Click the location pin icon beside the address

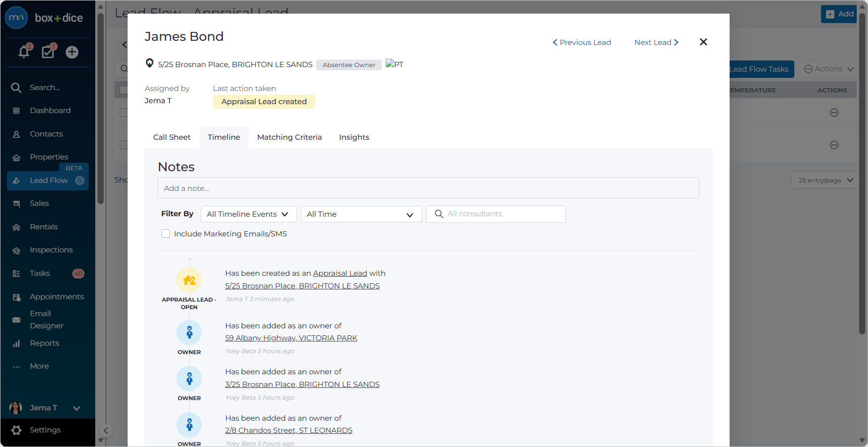pyautogui.click(x=150, y=63)
